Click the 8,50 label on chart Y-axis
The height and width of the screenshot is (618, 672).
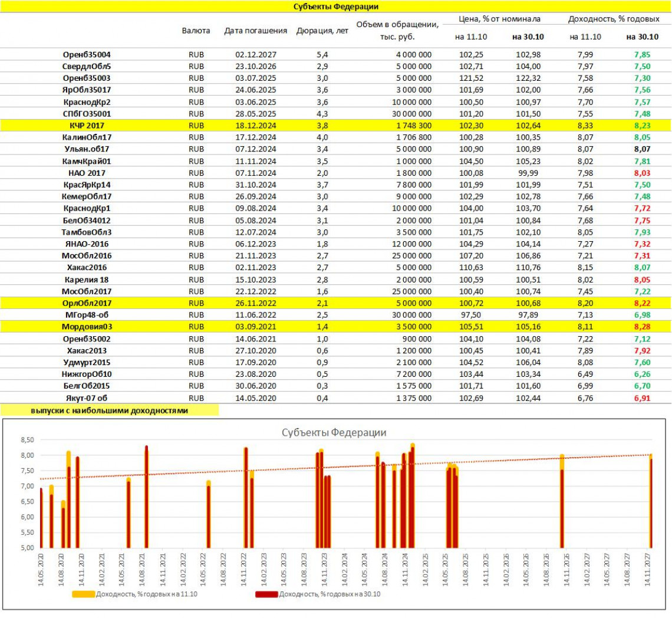tap(28, 440)
